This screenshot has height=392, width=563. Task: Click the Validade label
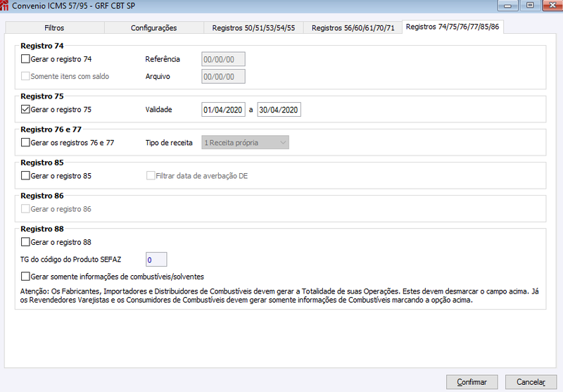point(158,110)
